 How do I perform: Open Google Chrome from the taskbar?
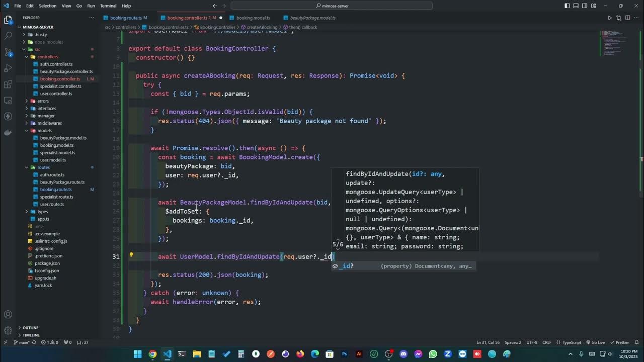(x=152, y=354)
